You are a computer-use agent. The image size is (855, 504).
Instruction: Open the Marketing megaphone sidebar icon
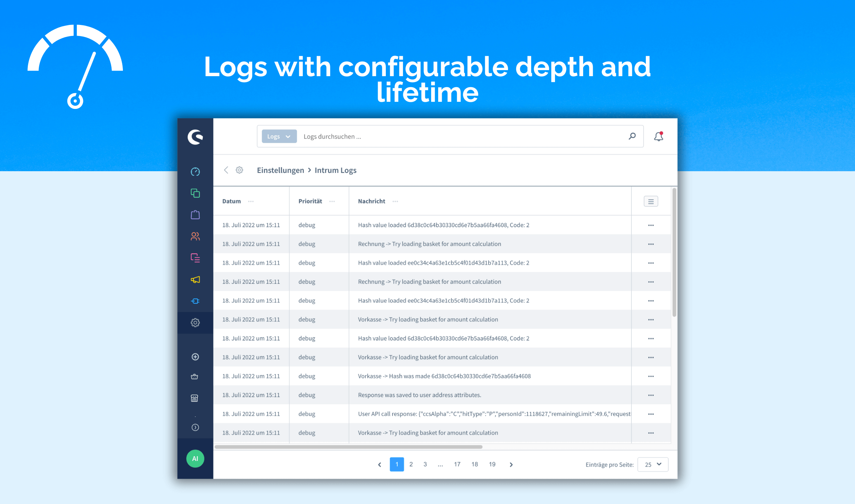click(x=195, y=279)
